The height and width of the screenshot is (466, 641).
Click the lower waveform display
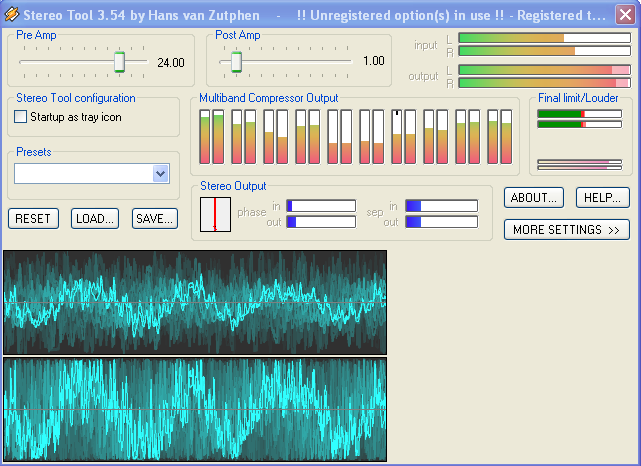point(195,410)
